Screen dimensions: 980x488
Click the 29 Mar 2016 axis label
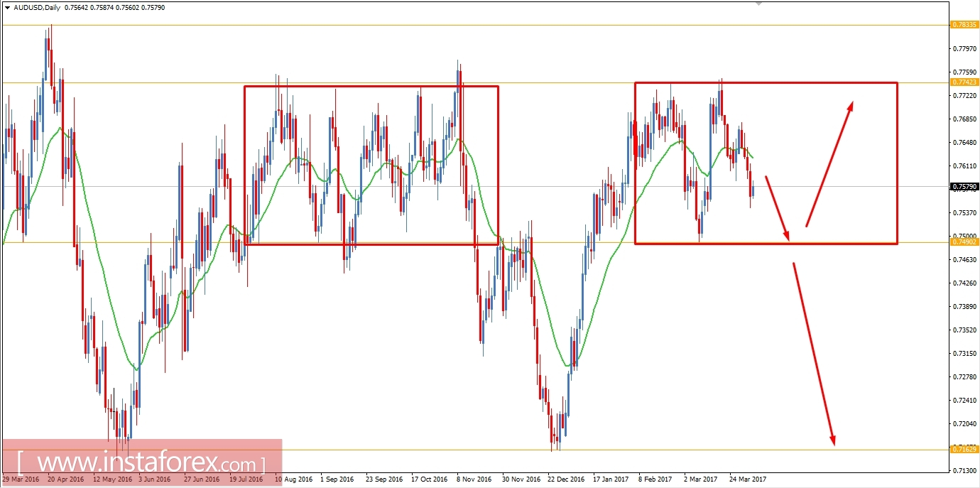pyautogui.click(x=21, y=479)
